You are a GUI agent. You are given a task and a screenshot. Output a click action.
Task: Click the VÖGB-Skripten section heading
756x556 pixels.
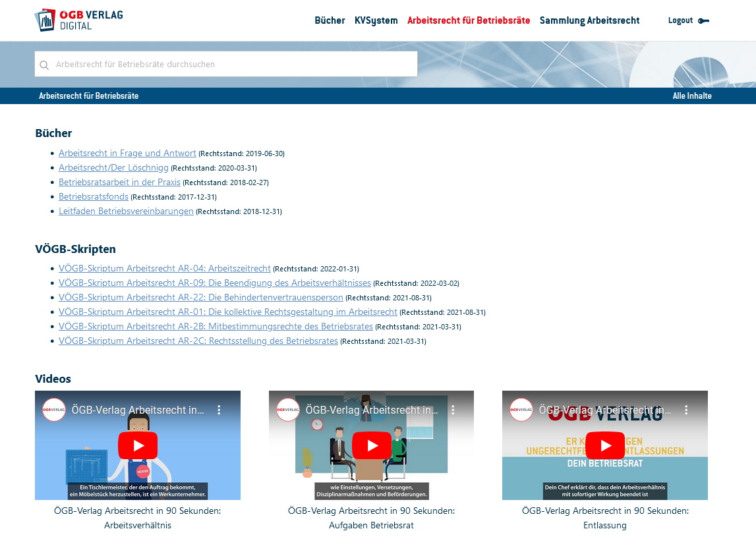pyautogui.click(x=75, y=249)
